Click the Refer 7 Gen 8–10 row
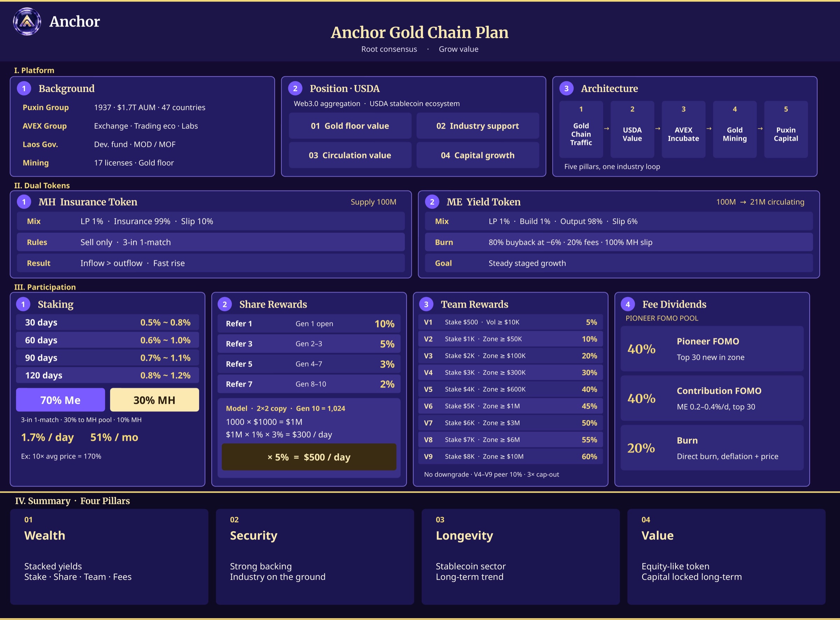840x620 pixels. tap(309, 384)
